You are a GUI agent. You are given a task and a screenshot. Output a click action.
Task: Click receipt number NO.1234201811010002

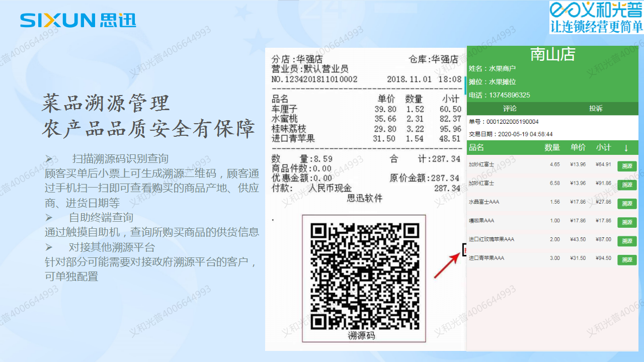(314, 79)
